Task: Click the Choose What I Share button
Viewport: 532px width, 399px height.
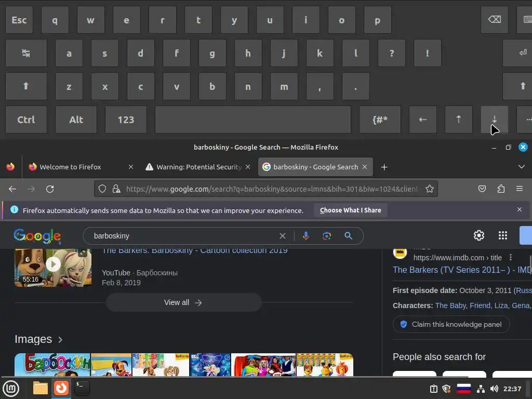Action: (351, 210)
